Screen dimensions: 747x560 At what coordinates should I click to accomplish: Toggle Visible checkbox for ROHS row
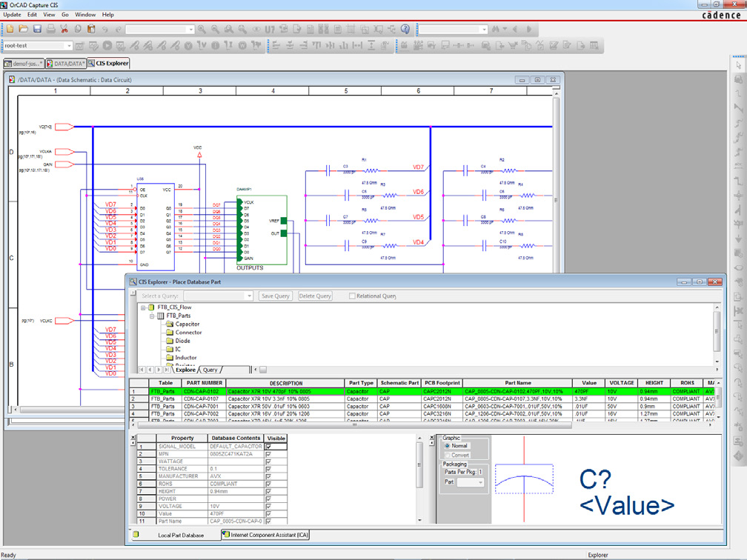pos(269,484)
